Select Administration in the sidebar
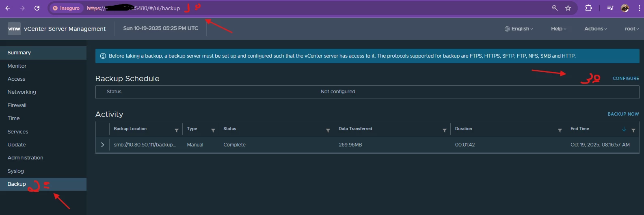 [43, 158]
